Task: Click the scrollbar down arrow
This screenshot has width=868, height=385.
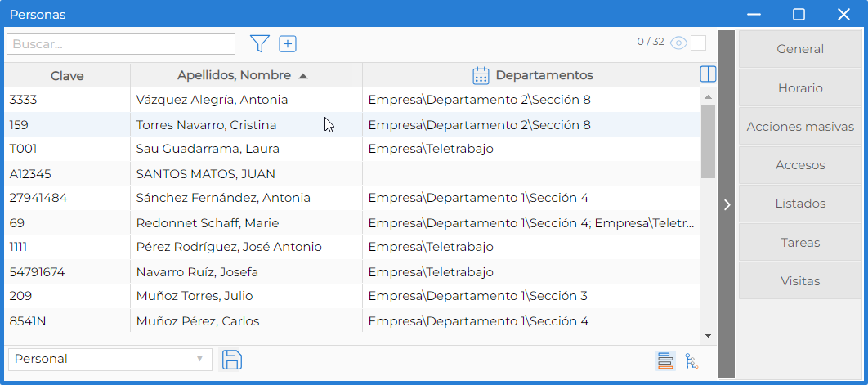Action: coord(708,335)
